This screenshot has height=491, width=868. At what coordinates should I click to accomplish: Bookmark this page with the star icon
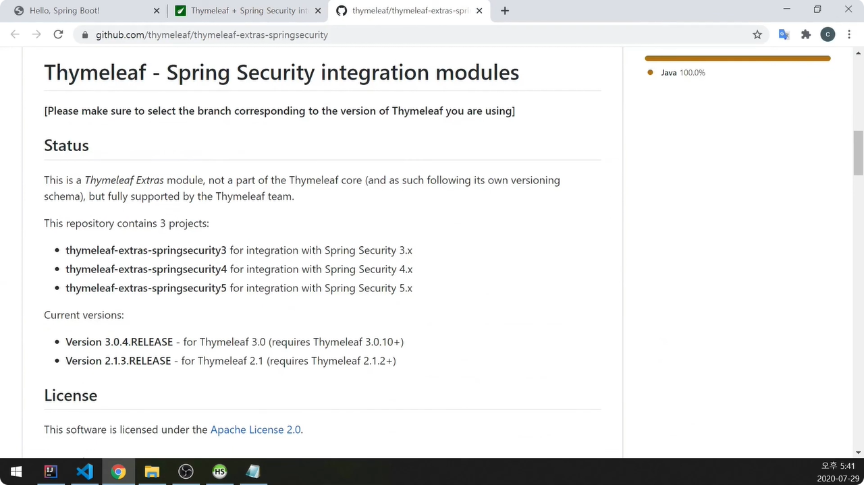[757, 34]
